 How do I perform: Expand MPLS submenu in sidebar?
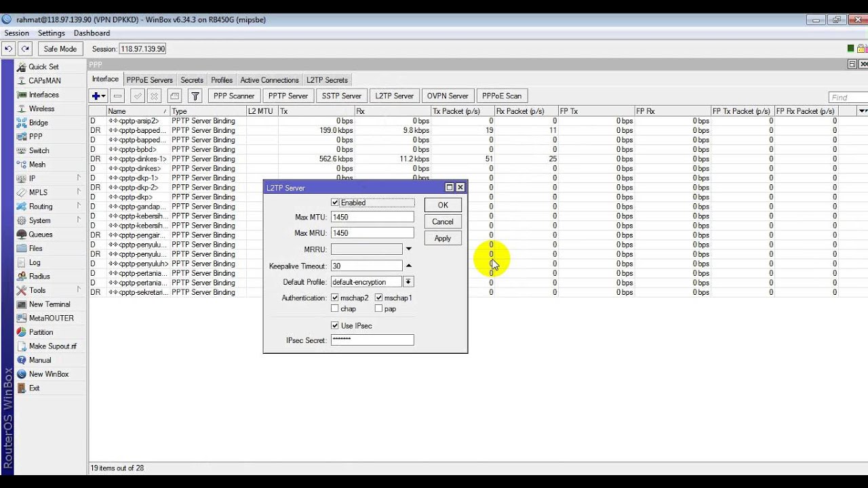click(x=79, y=192)
